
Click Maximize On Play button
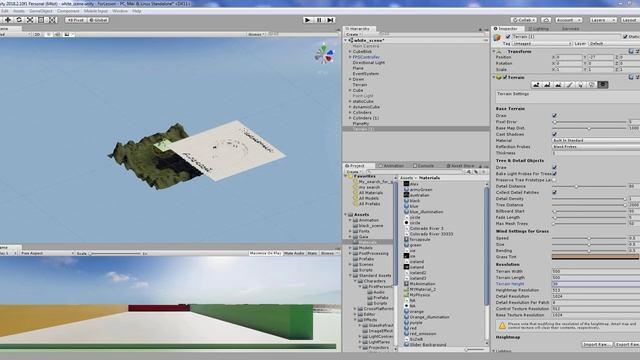point(265,253)
